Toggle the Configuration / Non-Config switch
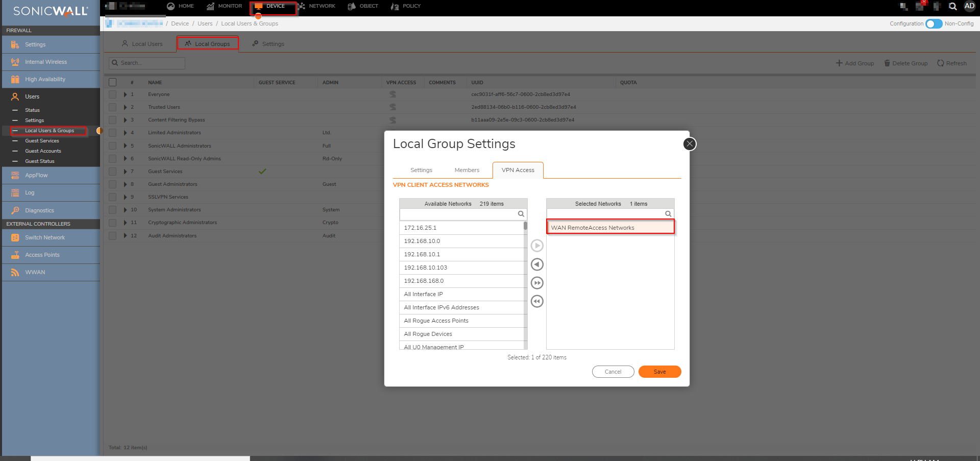 pos(934,24)
